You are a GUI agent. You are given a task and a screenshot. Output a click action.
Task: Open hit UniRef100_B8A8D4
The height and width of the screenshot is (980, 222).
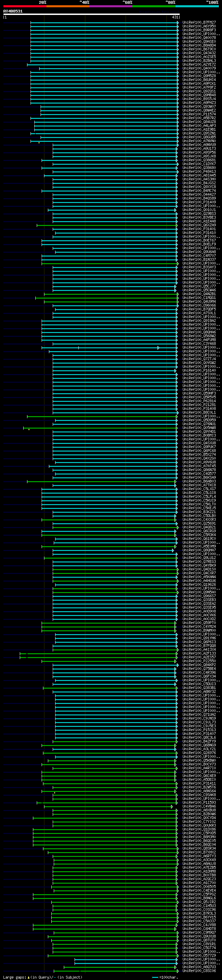click(x=199, y=45)
